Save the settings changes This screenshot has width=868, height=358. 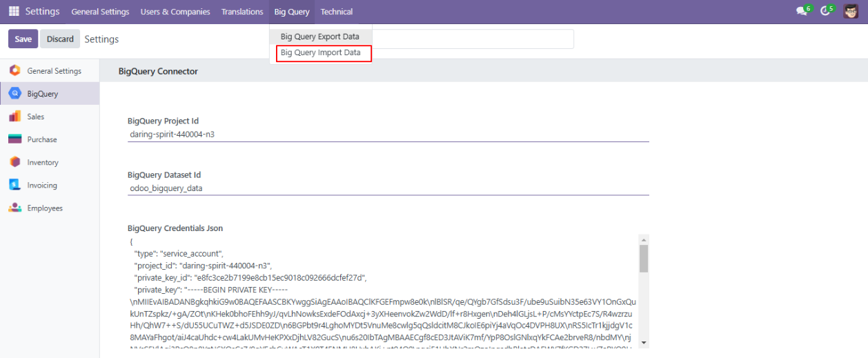click(x=23, y=39)
